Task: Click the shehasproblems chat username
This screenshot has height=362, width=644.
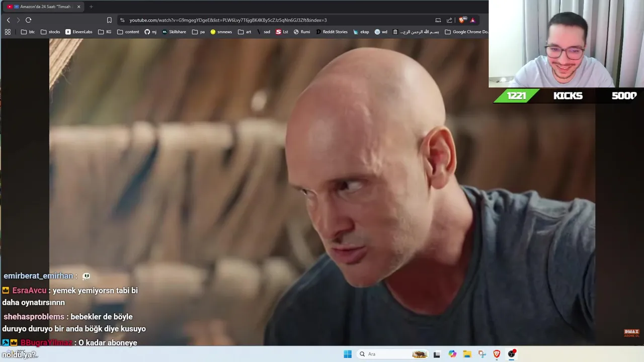Action: pyautogui.click(x=34, y=317)
